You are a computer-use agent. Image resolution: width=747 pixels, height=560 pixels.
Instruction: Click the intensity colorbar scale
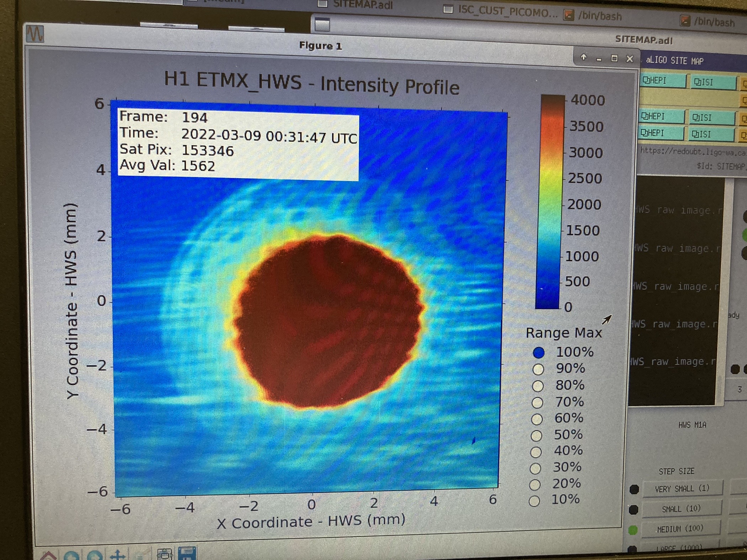pyautogui.click(x=551, y=202)
